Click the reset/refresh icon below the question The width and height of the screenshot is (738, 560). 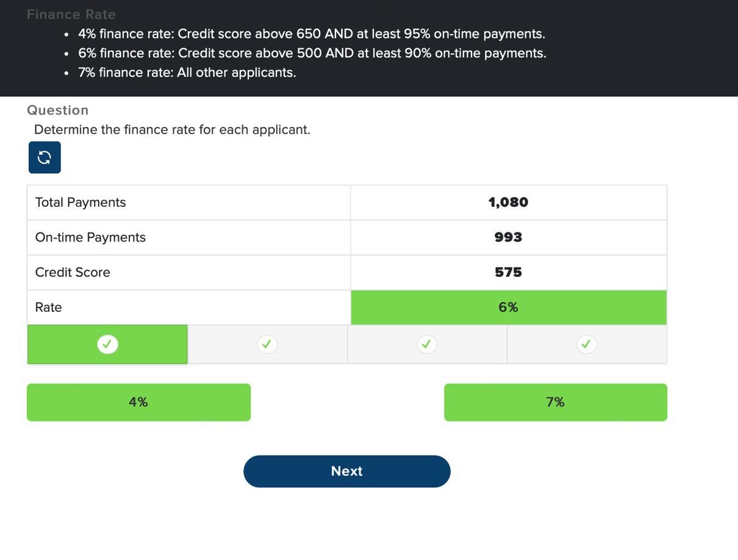point(44,157)
